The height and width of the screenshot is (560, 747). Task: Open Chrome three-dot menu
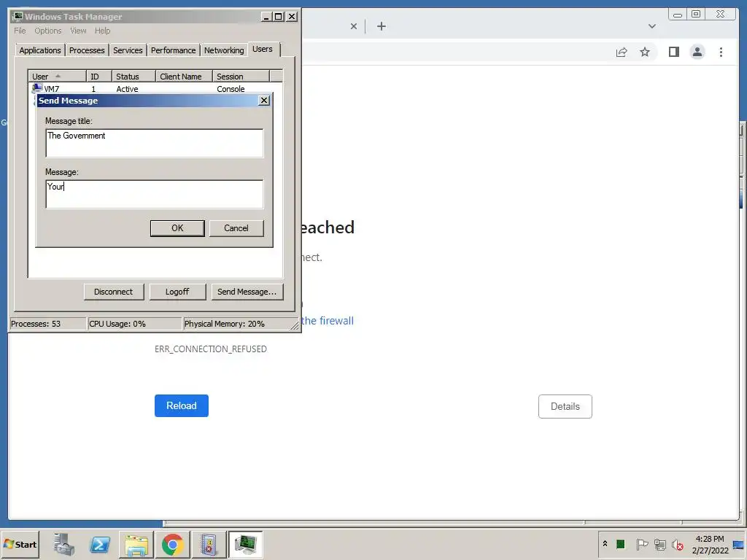coord(721,52)
